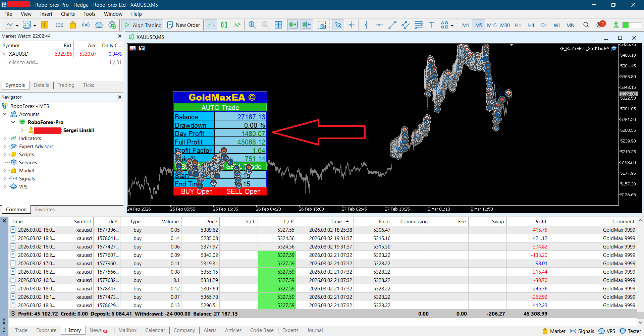Screen dimensions: 644x336
Task: Switch timeframe to MN
Action: coord(570,25)
